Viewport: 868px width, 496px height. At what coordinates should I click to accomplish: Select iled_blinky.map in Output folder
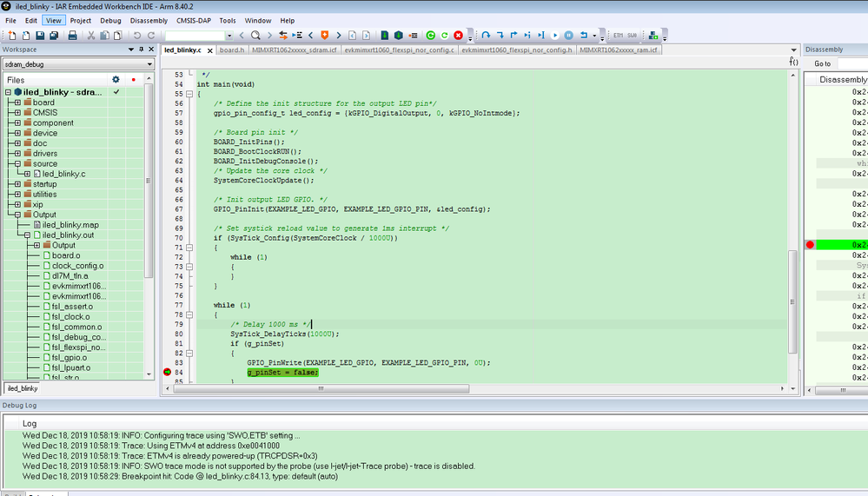pyautogui.click(x=70, y=225)
